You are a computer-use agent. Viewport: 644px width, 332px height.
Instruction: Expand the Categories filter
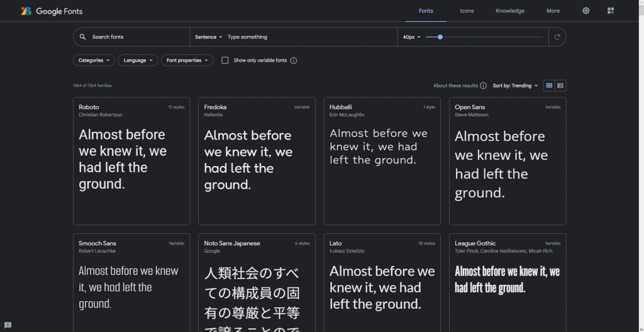[94, 60]
